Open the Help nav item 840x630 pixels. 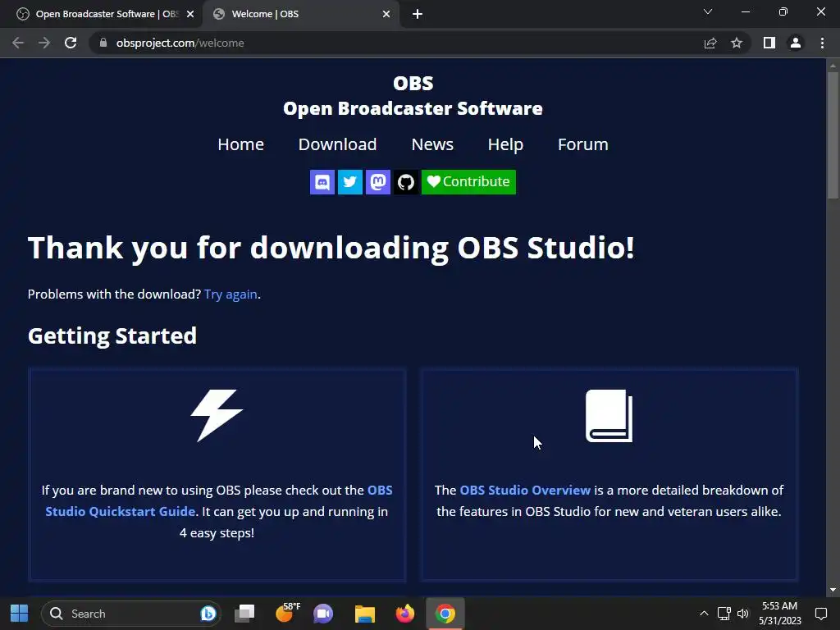tap(505, 144)
